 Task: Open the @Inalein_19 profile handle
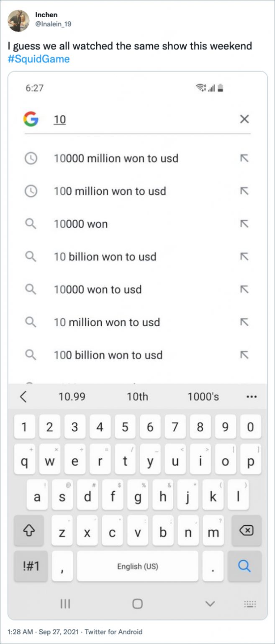[x=53, y=24]
